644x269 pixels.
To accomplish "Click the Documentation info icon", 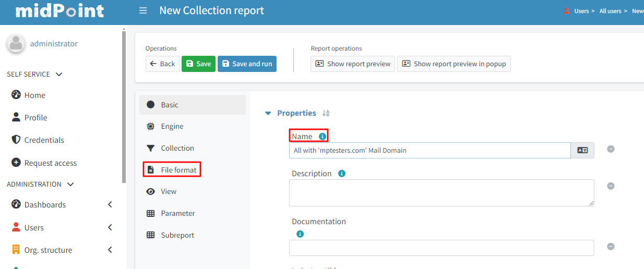I will click(x=300, y=234).
